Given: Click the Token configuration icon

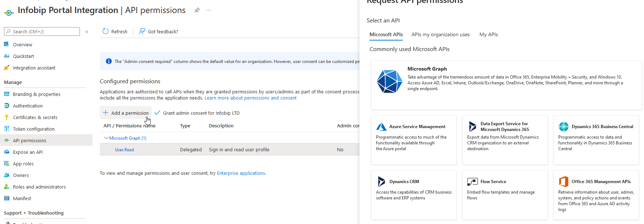Looking at the screenshot, I should (7, 129).
